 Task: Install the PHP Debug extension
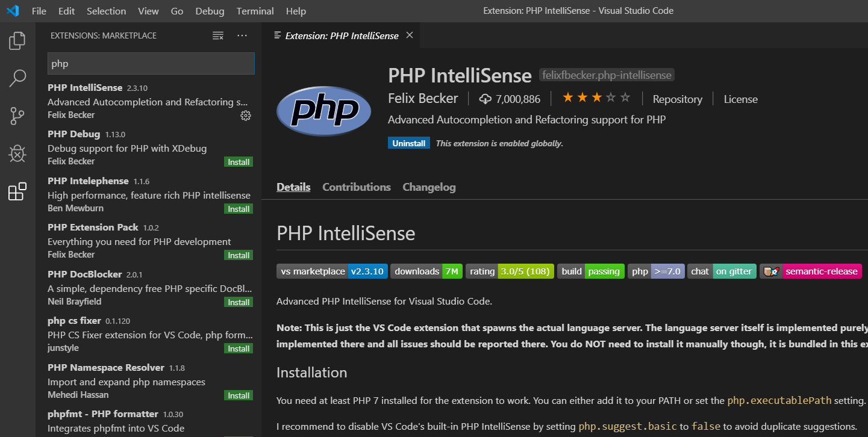pos(239,162)
